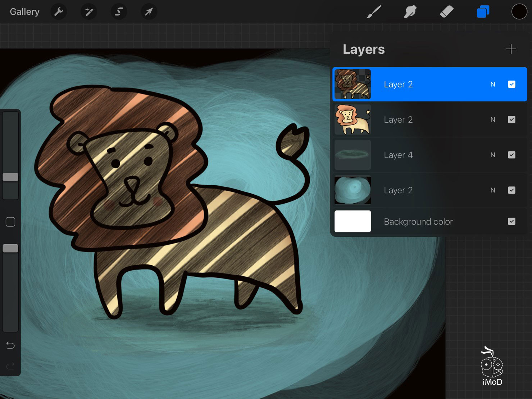
Task: Toggle visibility of Layer 4
Action: point(511,155)
